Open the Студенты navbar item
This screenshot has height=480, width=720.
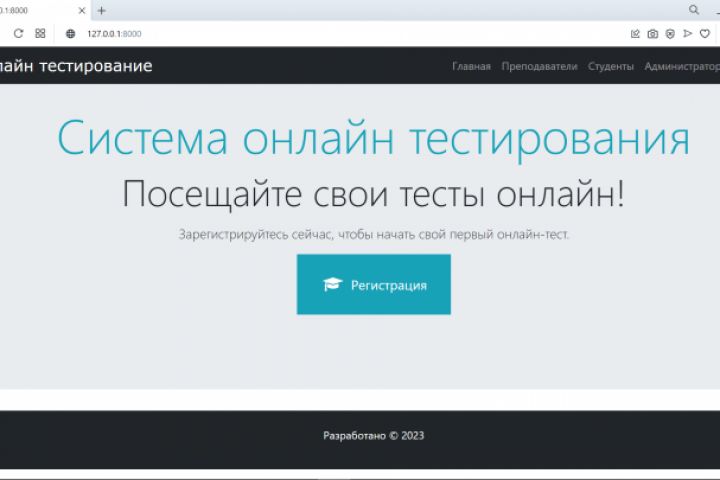[611, 66]
